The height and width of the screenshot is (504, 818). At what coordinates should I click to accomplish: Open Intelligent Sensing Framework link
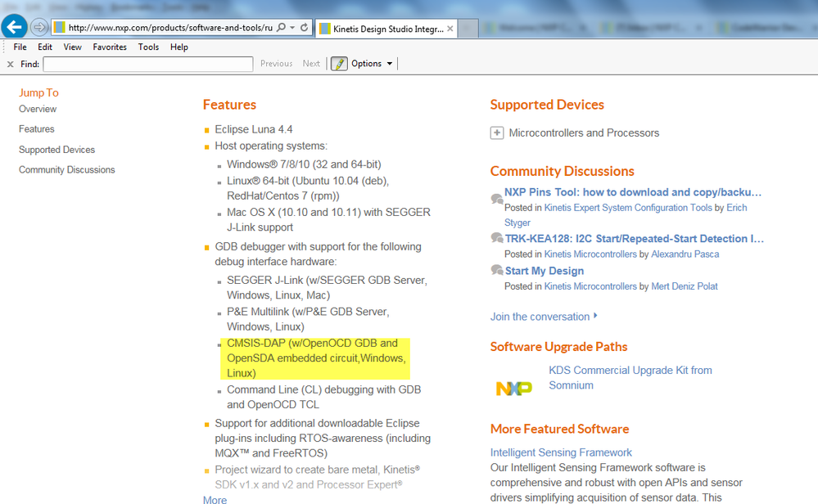[x=561, y=452]
